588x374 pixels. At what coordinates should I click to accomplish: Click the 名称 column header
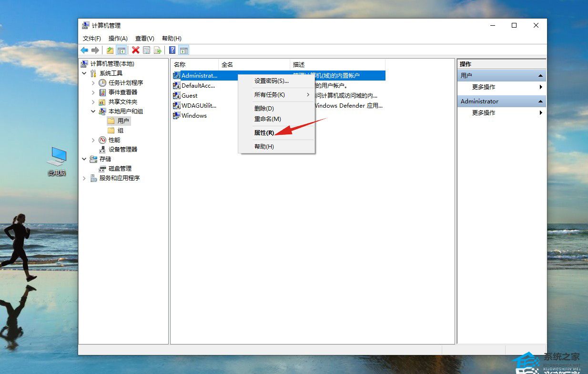click(x=180, y=65)
